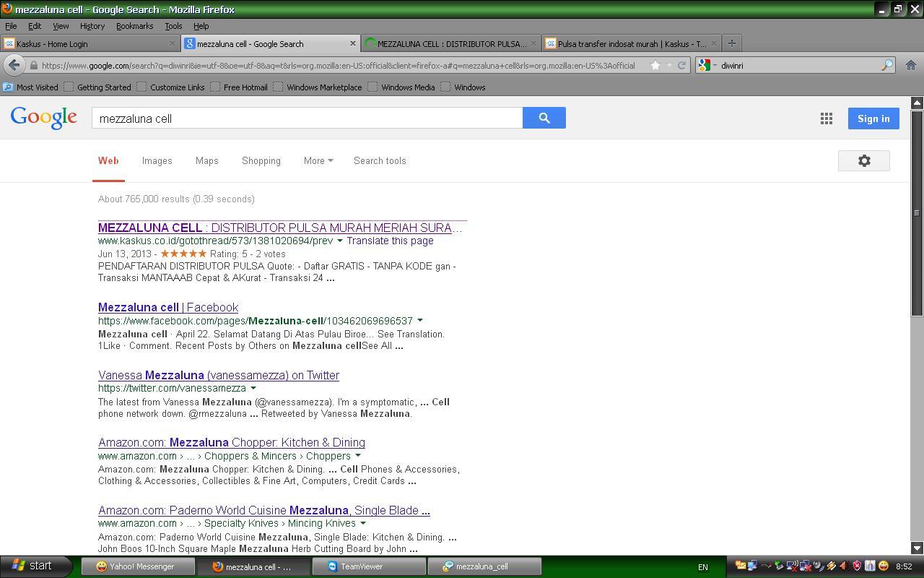Click the mail envelope tray icon
Viewport: 924px width, 578px height.
pos(740,566)
